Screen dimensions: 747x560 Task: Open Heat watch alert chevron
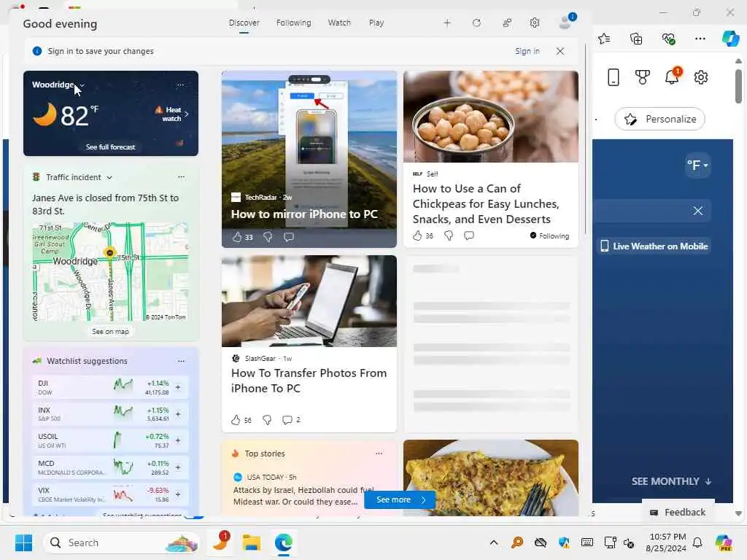point(187,114)
